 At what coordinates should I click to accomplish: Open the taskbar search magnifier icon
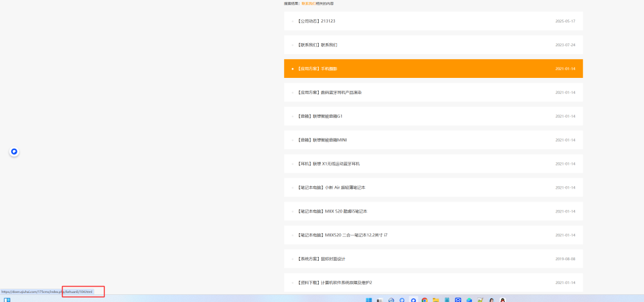coord(402,300)
